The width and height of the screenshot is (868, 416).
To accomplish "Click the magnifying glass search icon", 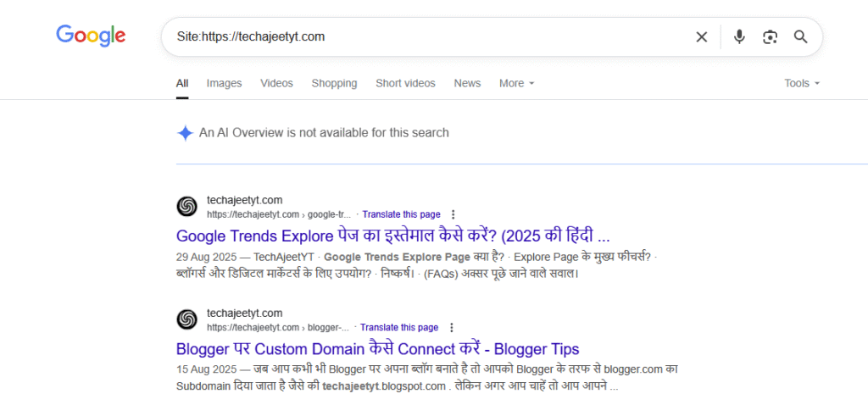I will 800,36.
